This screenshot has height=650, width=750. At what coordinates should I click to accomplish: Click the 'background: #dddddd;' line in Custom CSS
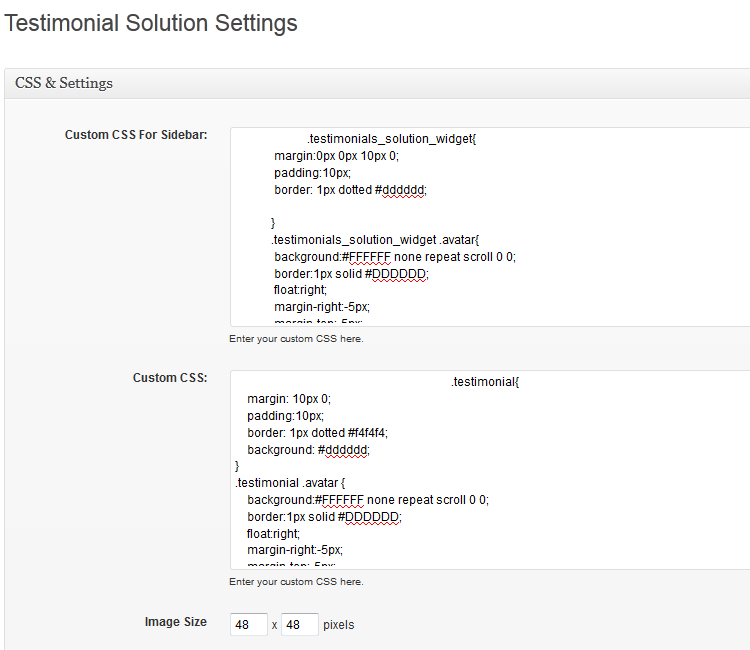click(x=309, y=450)
